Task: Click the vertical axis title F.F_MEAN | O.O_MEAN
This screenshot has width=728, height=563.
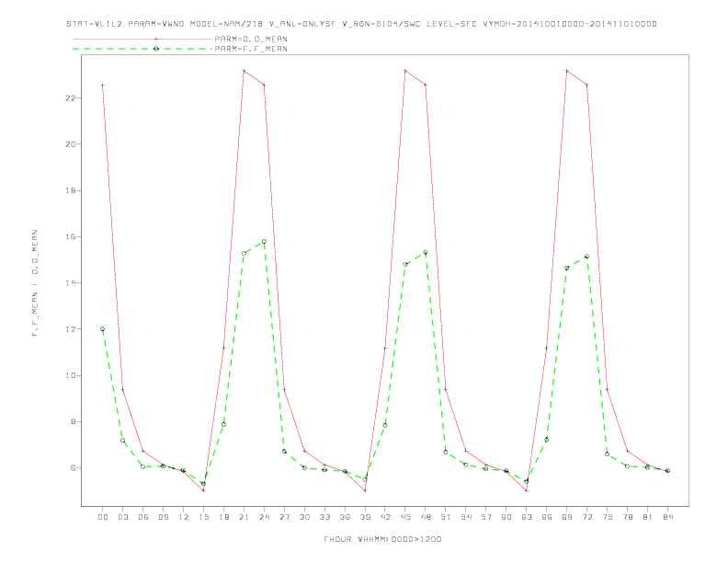Action: (x=35, y=283)
